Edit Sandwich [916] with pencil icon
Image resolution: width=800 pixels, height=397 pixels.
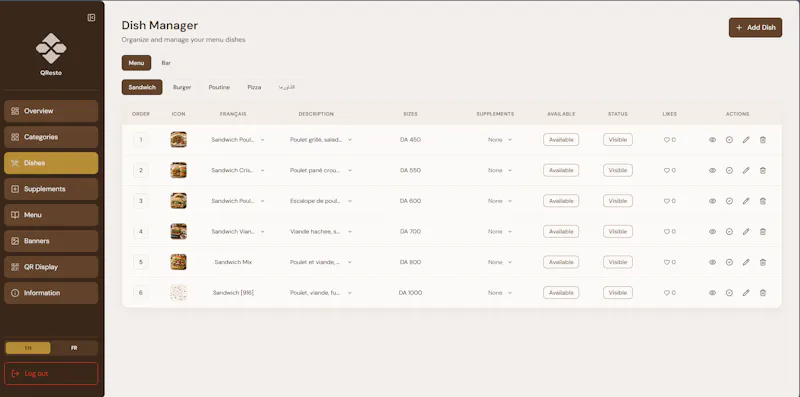point(746,293)
